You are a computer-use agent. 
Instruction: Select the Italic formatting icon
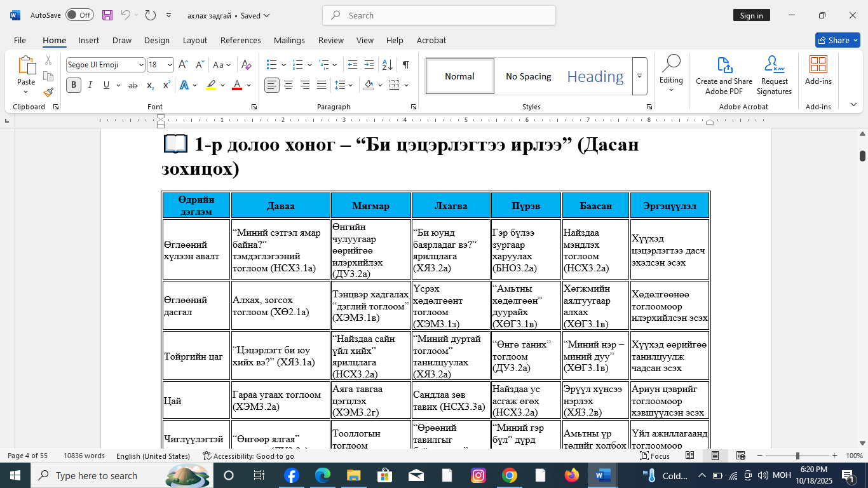pos(90,84)
